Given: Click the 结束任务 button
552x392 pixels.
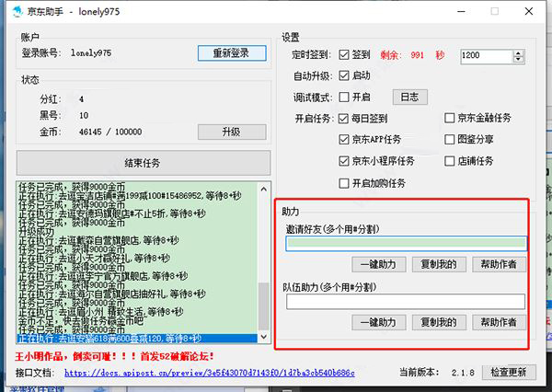Looking at the screenshot, I should (144, 163).
